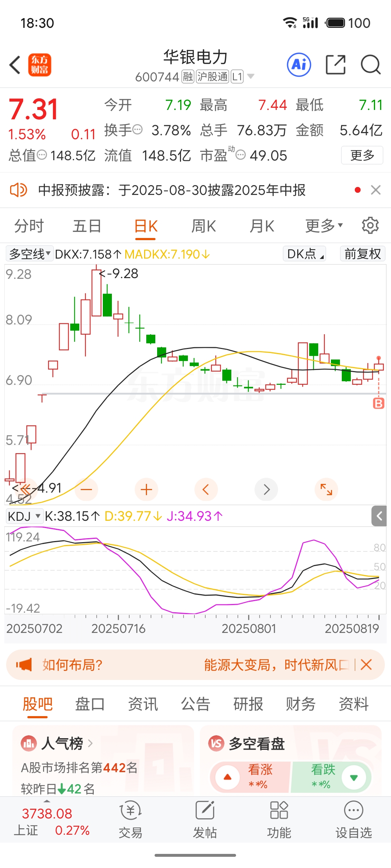Switch to 月K tab

(x=262, y=226)
